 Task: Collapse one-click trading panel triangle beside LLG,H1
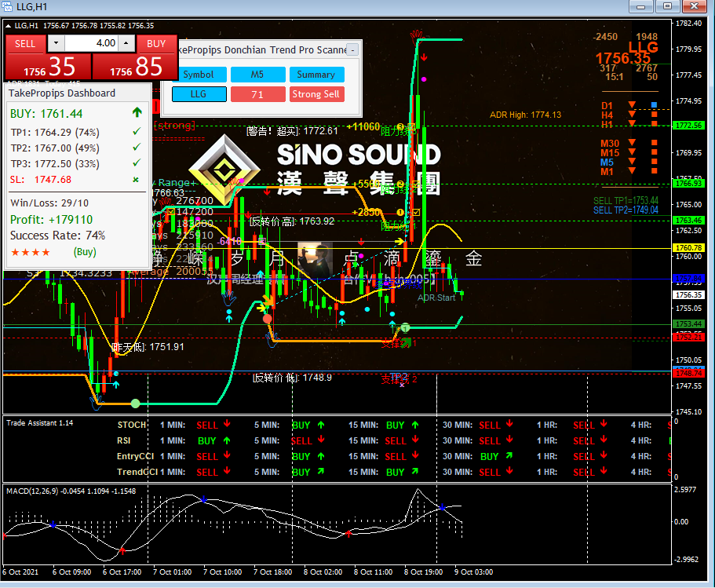click(8, 26)
